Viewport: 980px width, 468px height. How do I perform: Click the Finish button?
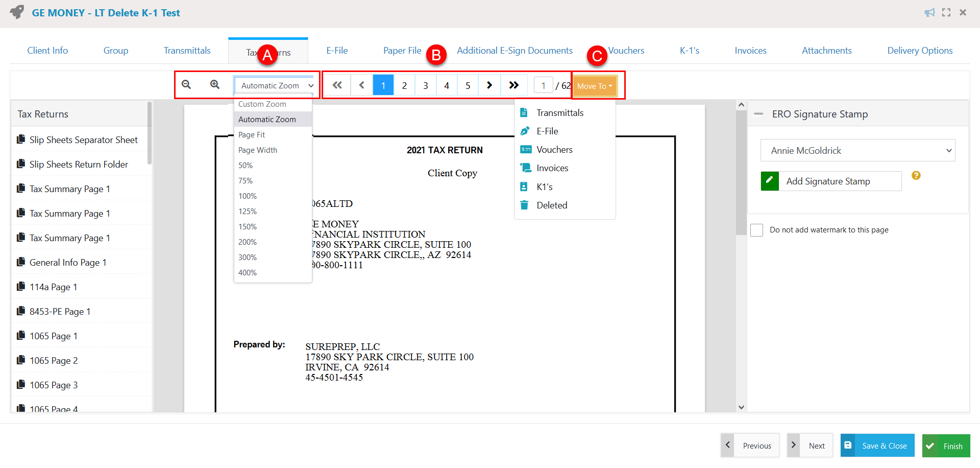pos(946,446)
